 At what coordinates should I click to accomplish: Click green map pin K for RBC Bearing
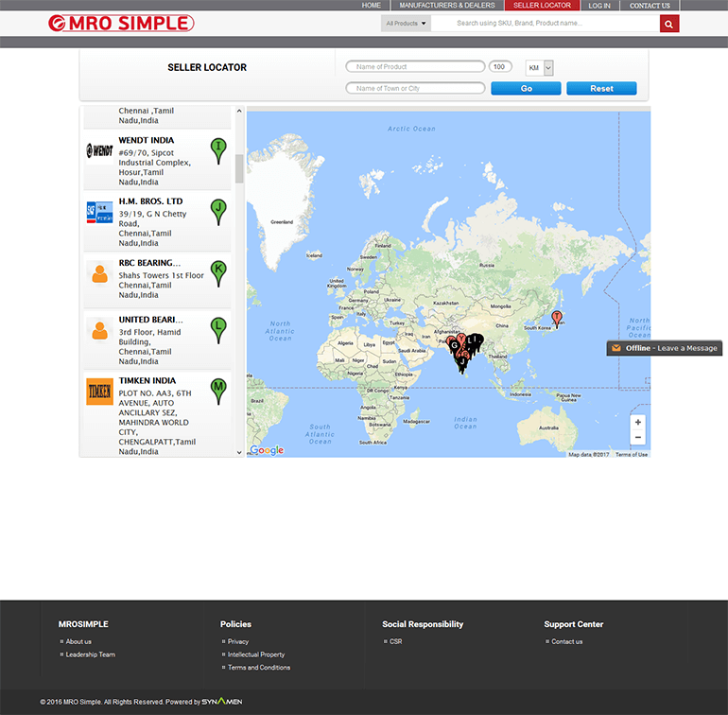(x=218, y=270)
